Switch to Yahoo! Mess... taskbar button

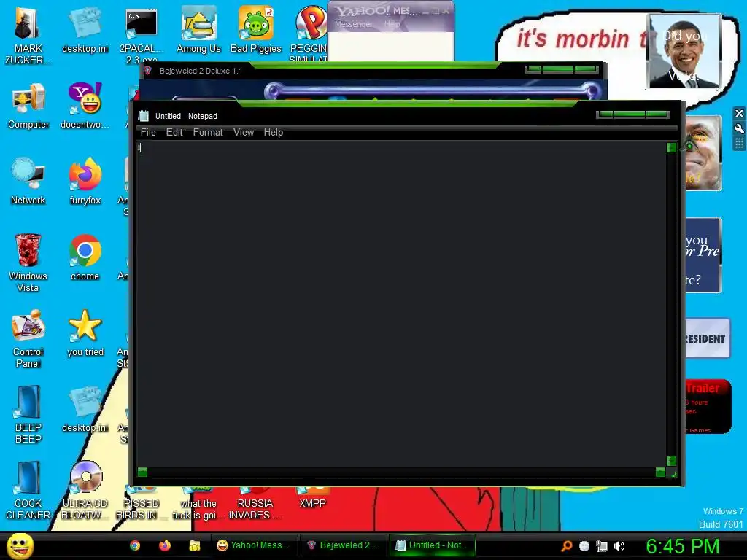point(255,545)
